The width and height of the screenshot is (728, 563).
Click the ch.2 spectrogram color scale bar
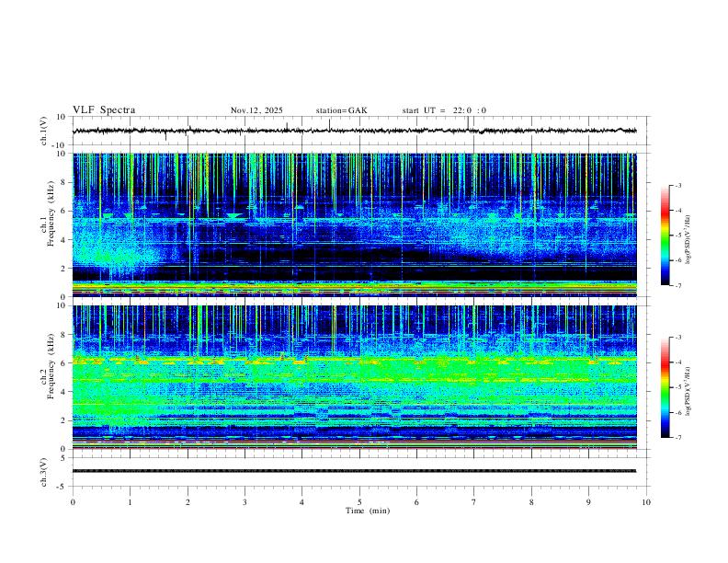click(x=665, y=387)
